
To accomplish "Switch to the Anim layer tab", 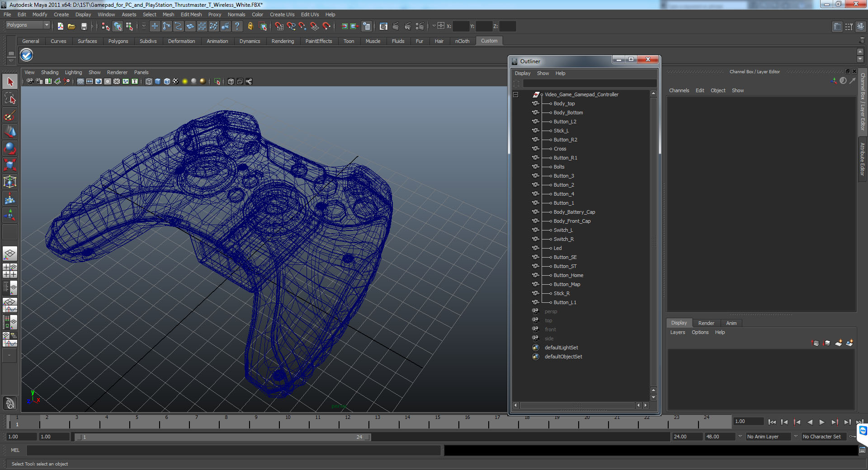I will 731,323.
